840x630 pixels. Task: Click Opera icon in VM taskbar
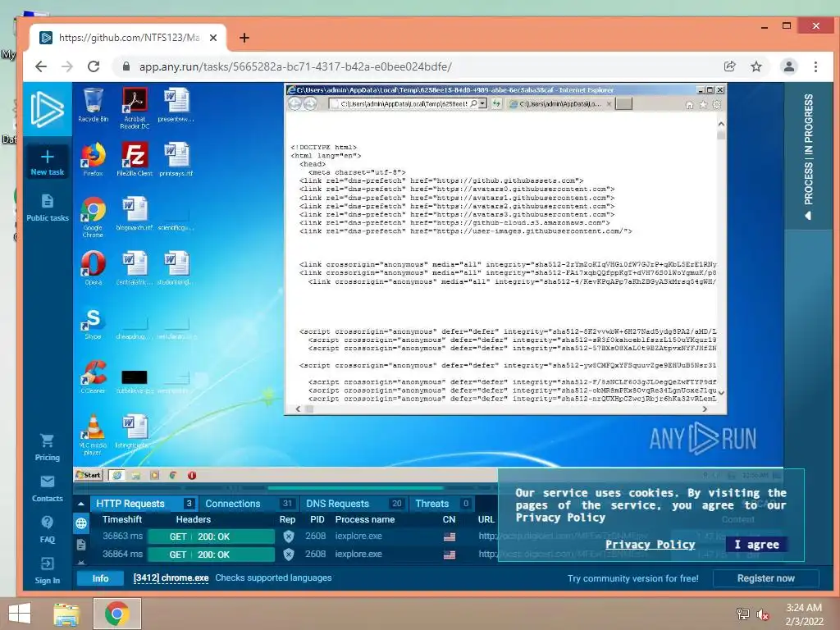[x=192, y=475]
